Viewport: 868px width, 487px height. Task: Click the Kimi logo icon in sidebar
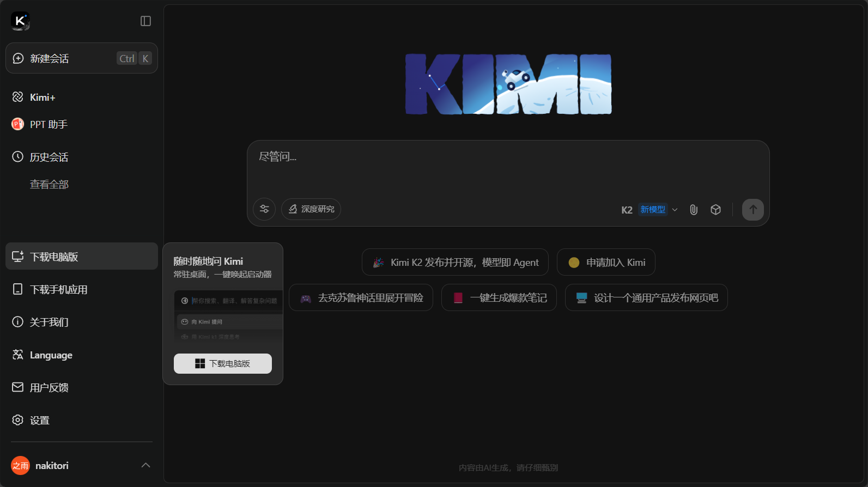20,21
